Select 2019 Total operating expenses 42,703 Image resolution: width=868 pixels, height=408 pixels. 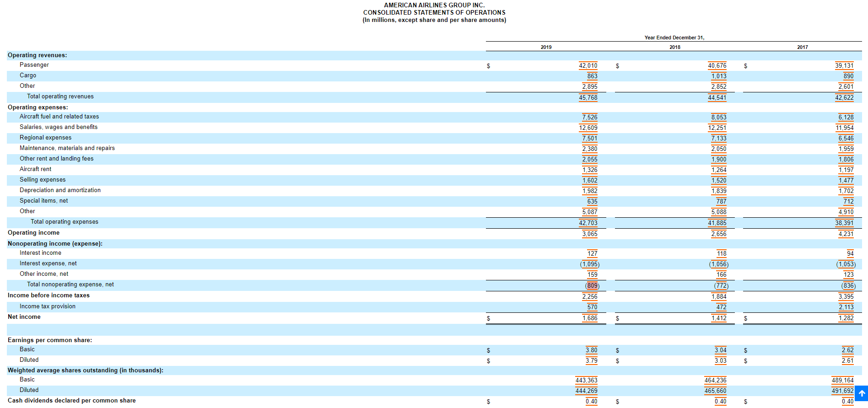coord(588,223)
